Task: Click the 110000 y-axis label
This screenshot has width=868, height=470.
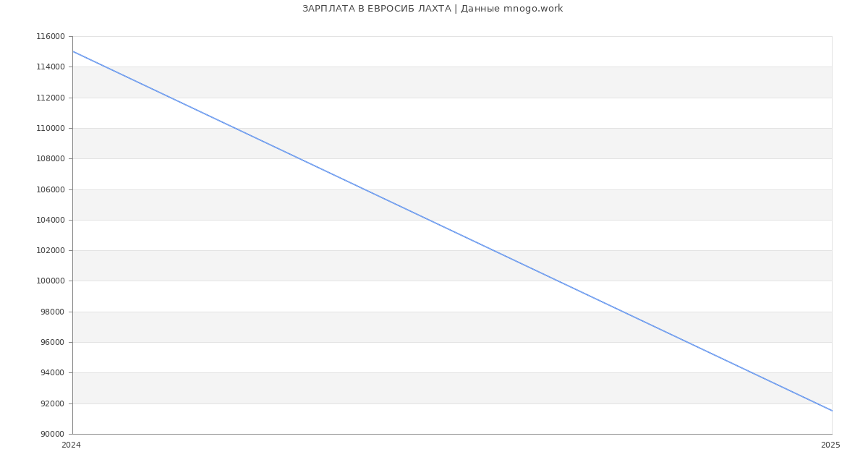Action: pos(51,129)
